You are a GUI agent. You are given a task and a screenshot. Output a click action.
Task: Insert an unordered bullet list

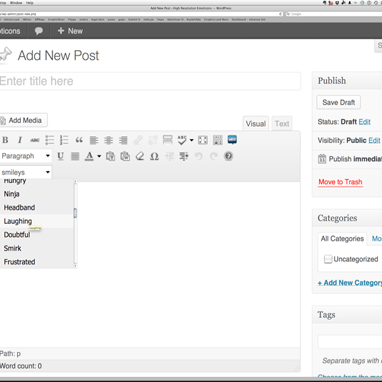(x=49, y=140)
